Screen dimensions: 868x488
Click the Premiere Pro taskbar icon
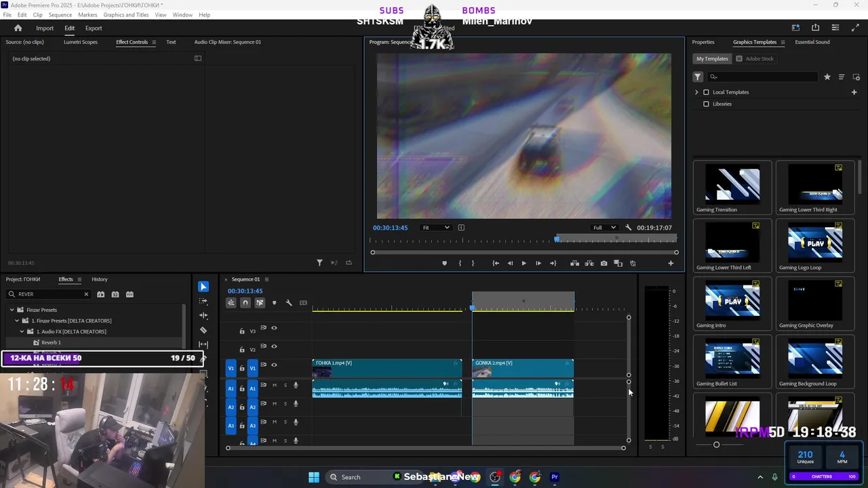point(555,477)
